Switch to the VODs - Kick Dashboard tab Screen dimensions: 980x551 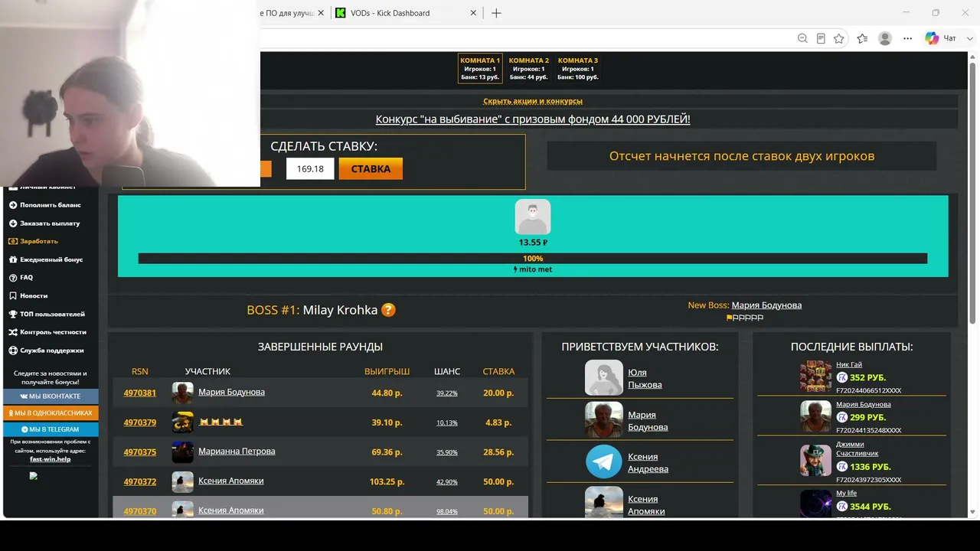[407, 13]
